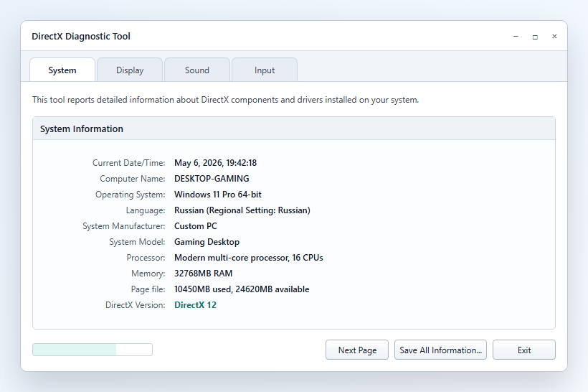Click the DirectX Version label
The height and width of the screenshot is (392, 588).
(x=135, y=305)
